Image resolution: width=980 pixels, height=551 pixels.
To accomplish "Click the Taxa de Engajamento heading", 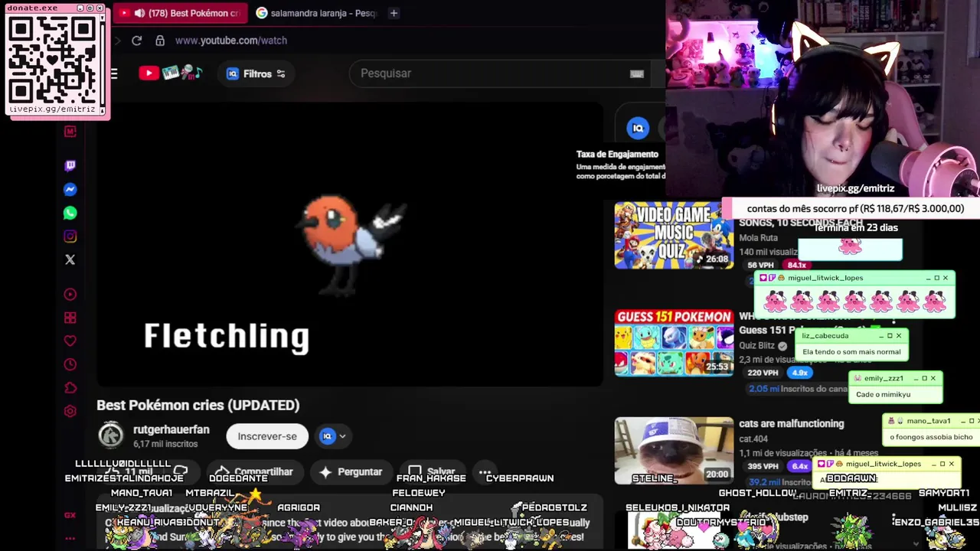I will point(617,154).
